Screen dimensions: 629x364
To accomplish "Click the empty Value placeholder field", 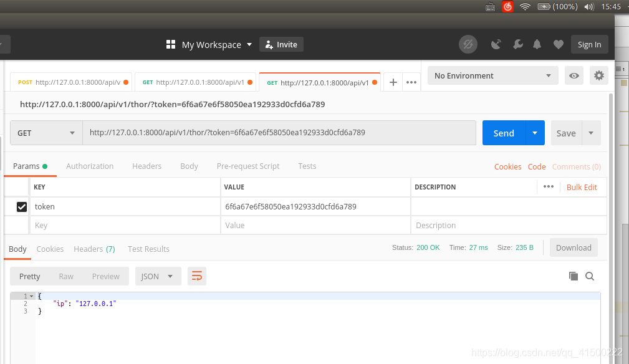I will pyautogui.click(x=315, y=225).
